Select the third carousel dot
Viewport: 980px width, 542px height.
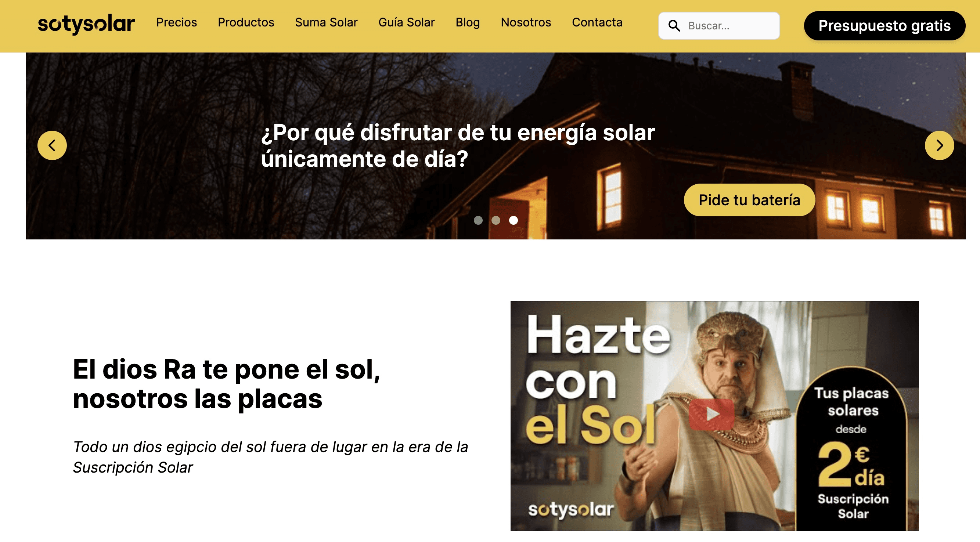[x=513, y=220]
